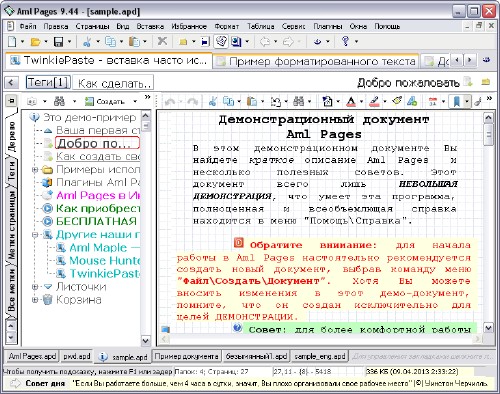Viewport: 500px width, 394px height.
Task: Click the blue disk icon in main toolbar
Action: tap(205, 42)
